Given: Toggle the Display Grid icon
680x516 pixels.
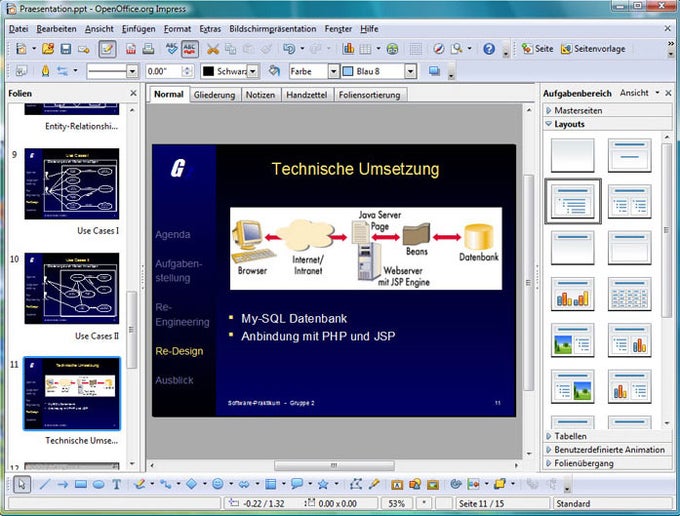Looking at the screenshot, I should pos(415,49).
